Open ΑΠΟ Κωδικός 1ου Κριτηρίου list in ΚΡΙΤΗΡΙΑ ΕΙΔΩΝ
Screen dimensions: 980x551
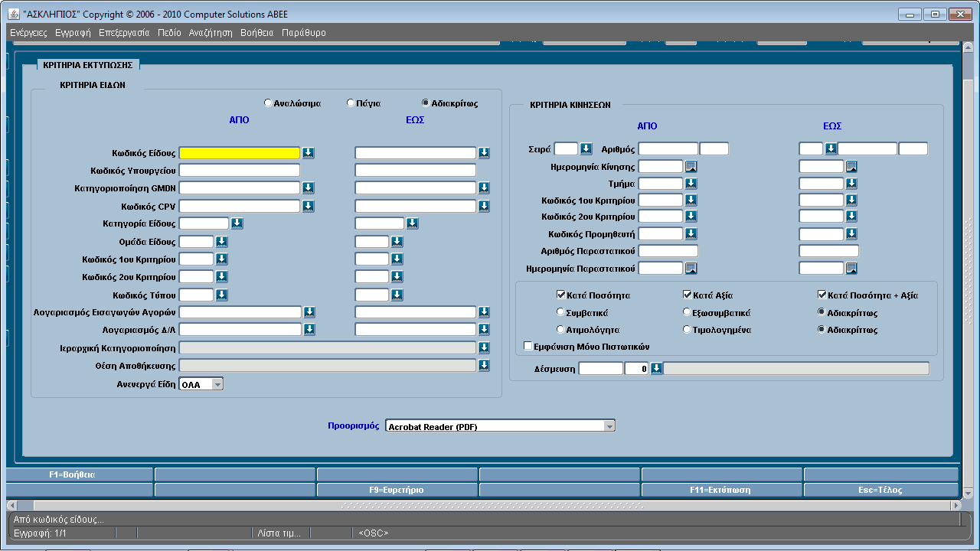click(x=221, y=259)
